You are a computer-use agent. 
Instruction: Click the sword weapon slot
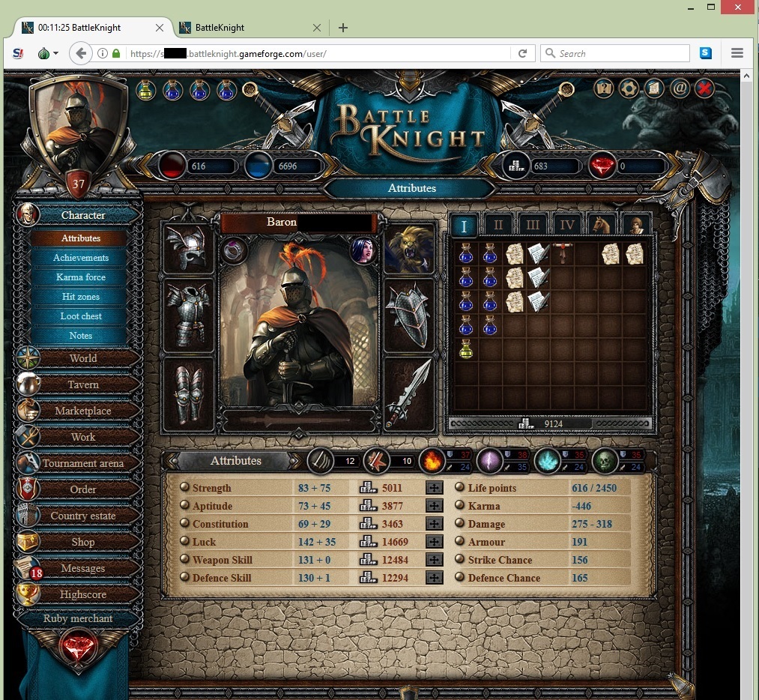[x=410, y=394]
